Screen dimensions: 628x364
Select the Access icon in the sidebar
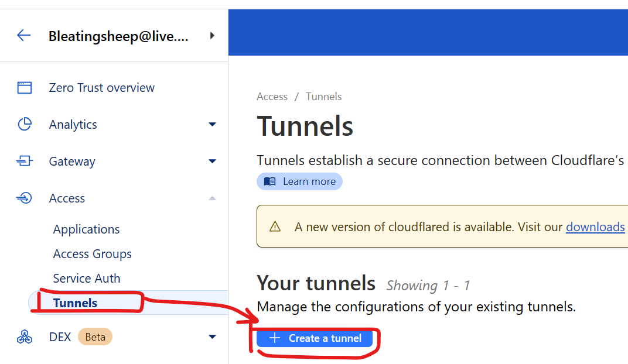[24, 198]
